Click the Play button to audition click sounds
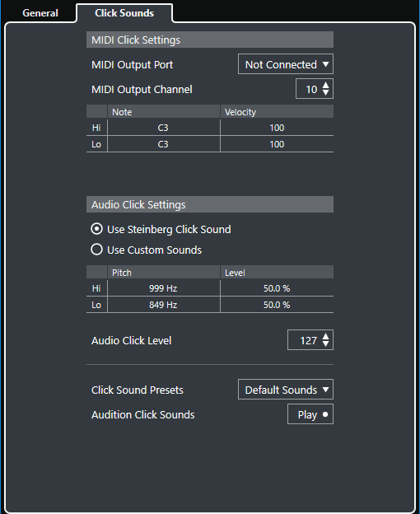The width and height of the screenshot is (420, 514). pyautogui.click(x=310, y=414)
